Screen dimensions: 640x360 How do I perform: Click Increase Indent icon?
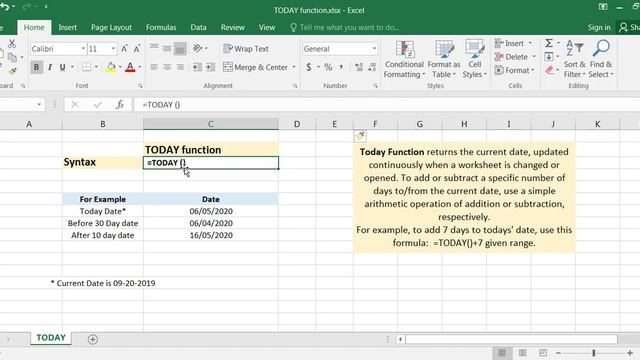tap(210, 67)
